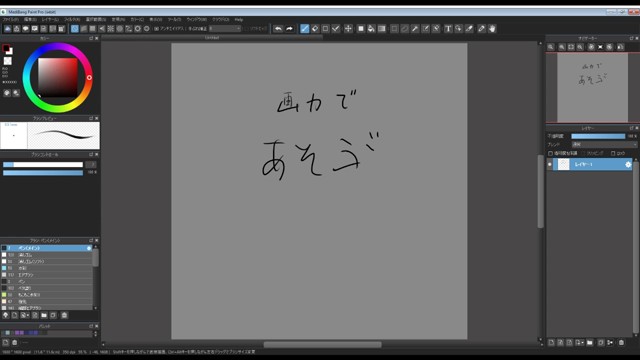Open the stabilizer correction dropdown
This screenshot has height=360, width=640.
[x=225, y=29]
